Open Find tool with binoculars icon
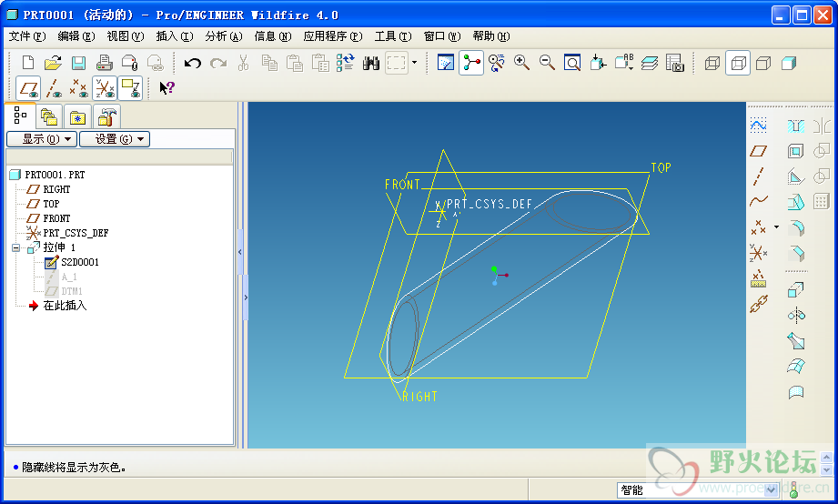This screenshot has width=838, height=504. tap(371, 63)
